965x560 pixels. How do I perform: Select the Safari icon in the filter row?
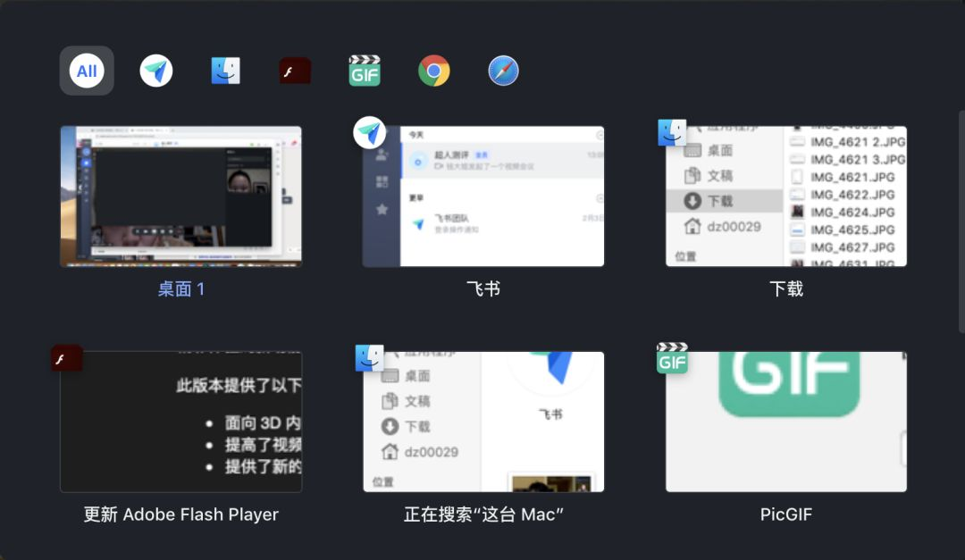coord(503,70)
